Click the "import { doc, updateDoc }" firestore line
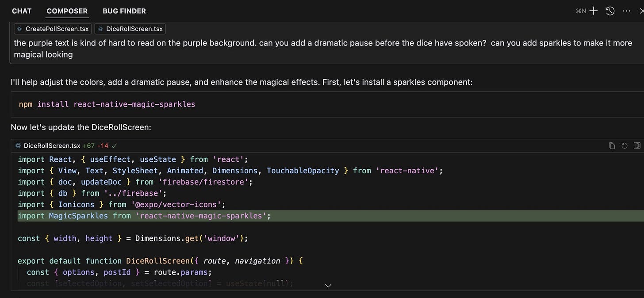The image size is (644, 298). pyautogui.click(x=135, y=182)
